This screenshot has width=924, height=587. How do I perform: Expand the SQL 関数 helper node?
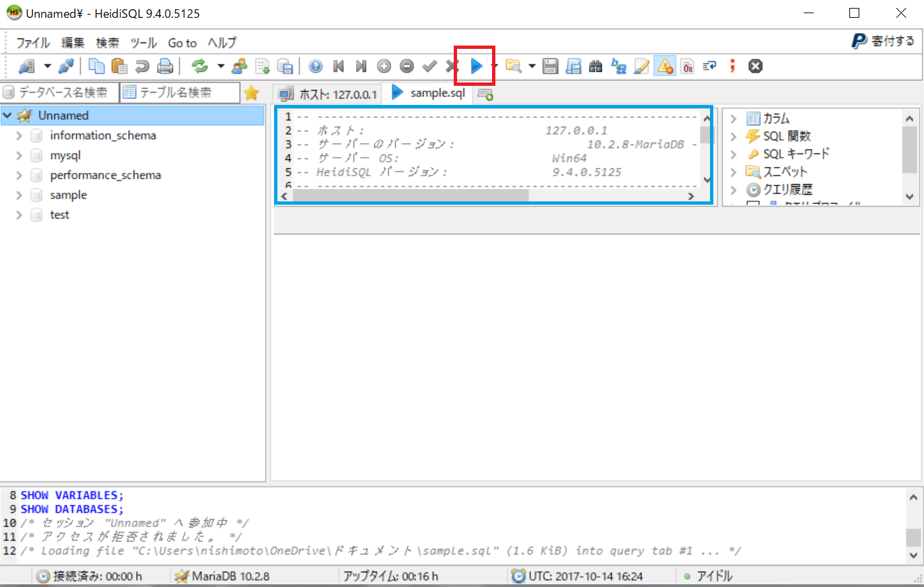[734, 137]
